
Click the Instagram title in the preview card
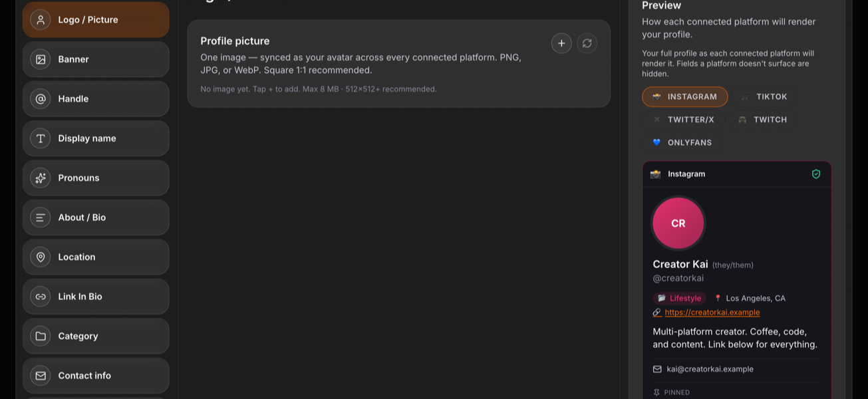[x=686, y=174]
